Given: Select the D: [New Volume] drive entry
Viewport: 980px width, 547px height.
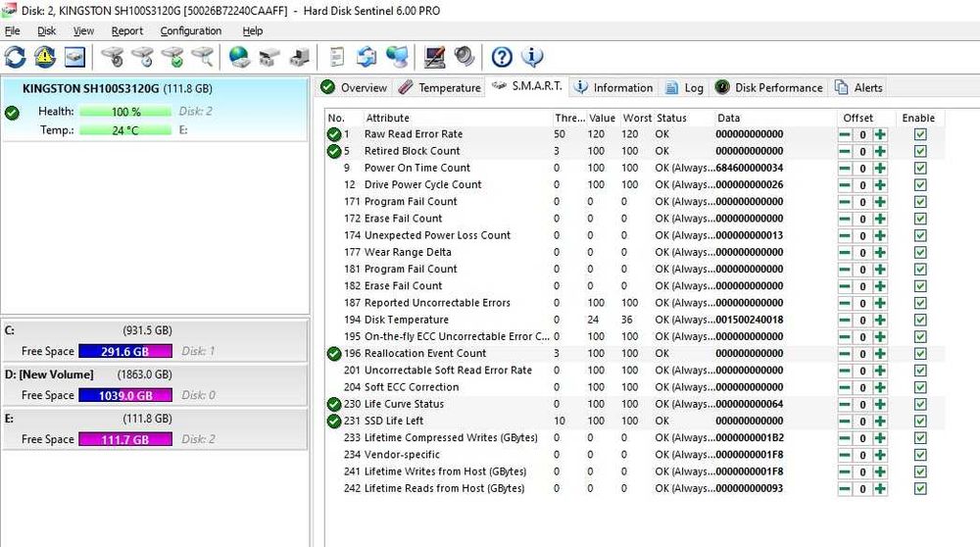Looking at the screenshot, I should click(x=155, y=384).
